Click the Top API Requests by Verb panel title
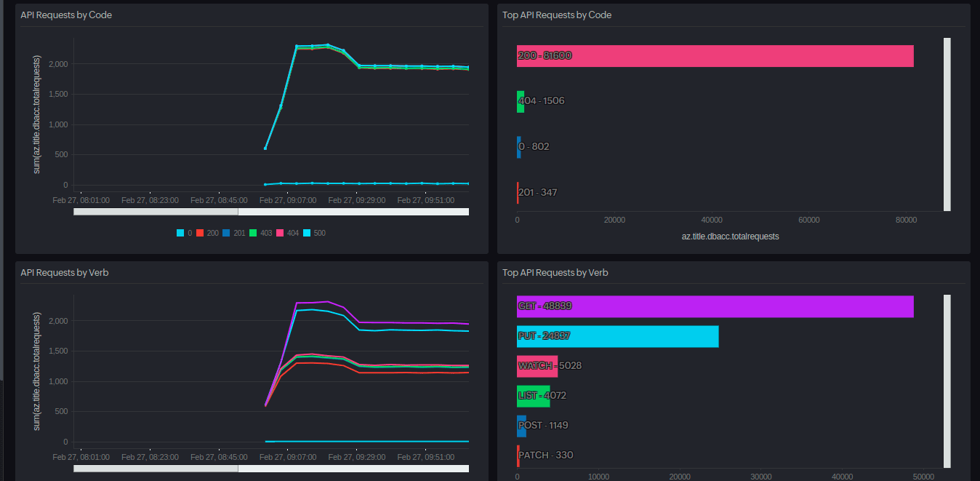 [x=555, y=273]
